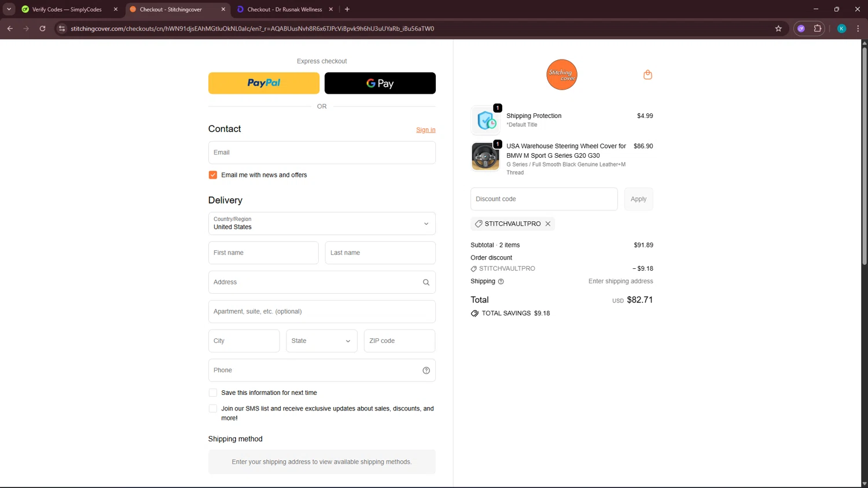Click the Apartment, suite, etc. field
The height and width of the screenshot is (488, 868).
322,312
